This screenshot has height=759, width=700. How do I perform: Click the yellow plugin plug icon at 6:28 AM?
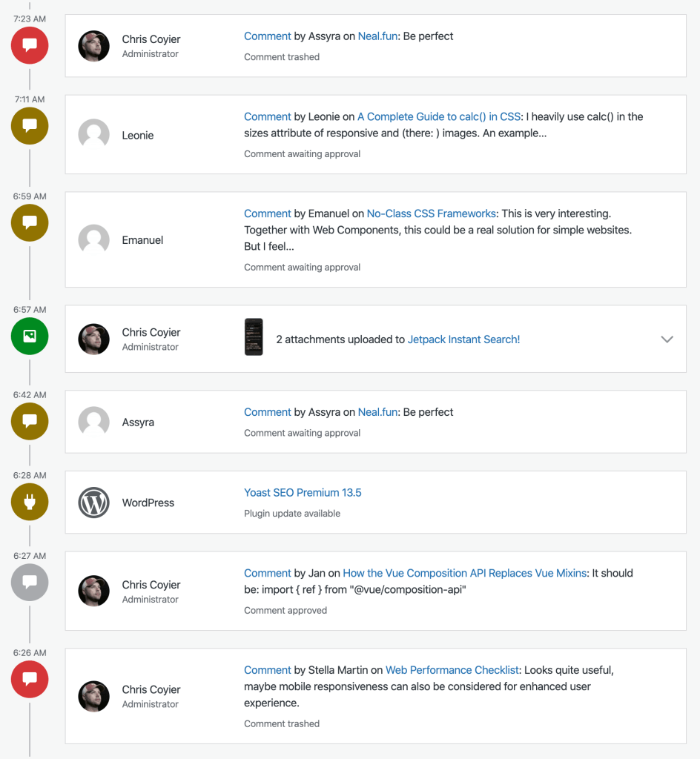click(x=30, y=503)
